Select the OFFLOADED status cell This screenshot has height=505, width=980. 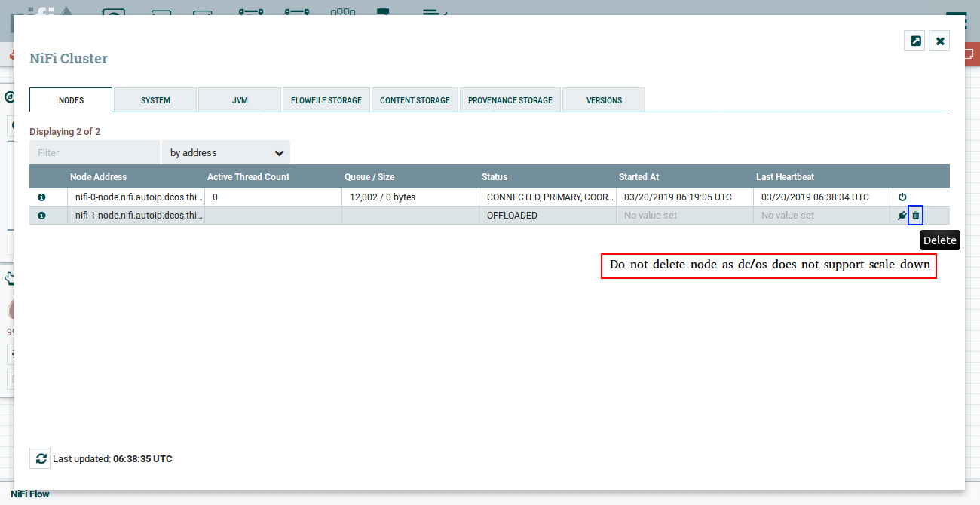pos(547,216)
